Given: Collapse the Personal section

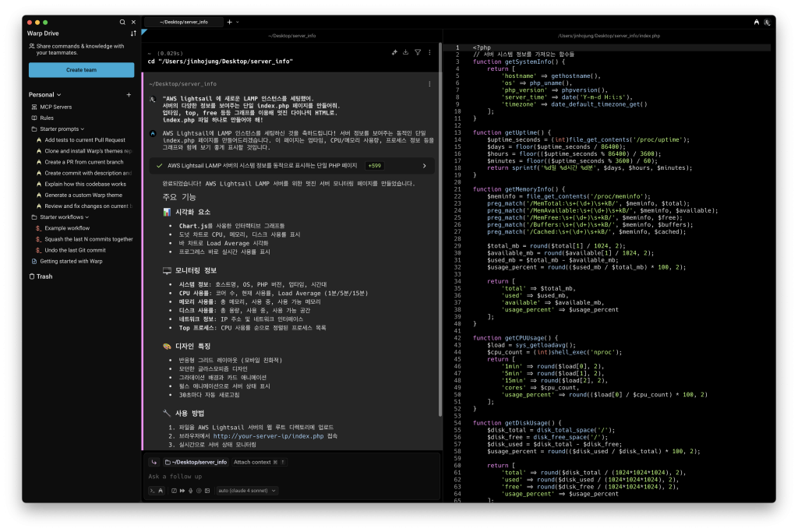Looking at the screenshot, I should pos(44,94).
